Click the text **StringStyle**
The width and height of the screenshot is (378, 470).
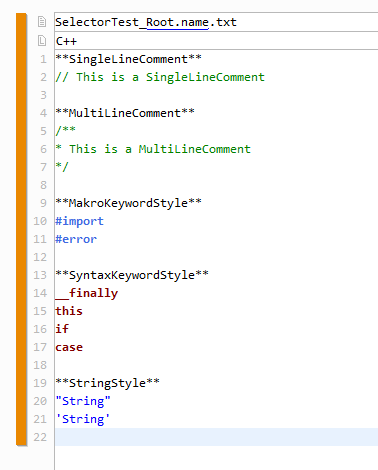107,383
